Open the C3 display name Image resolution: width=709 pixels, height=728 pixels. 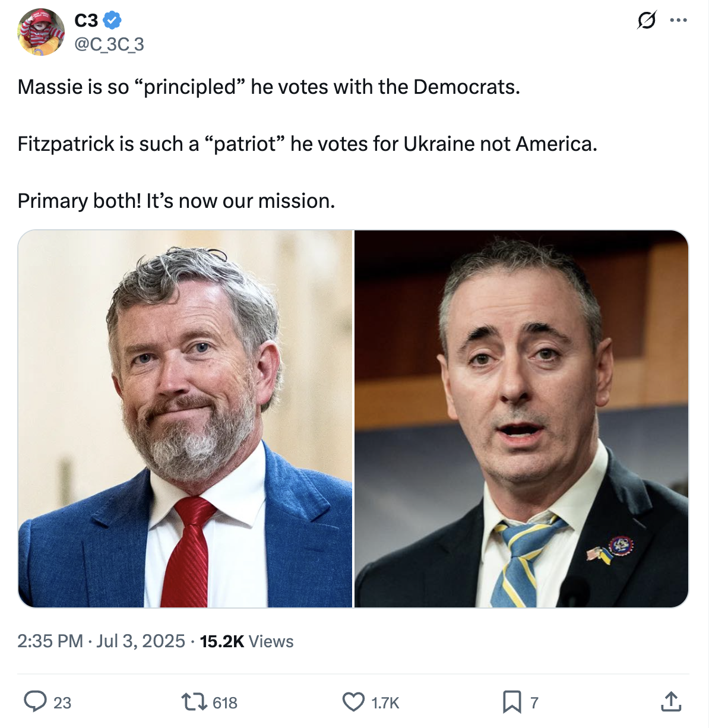click(x=86, y=20)
